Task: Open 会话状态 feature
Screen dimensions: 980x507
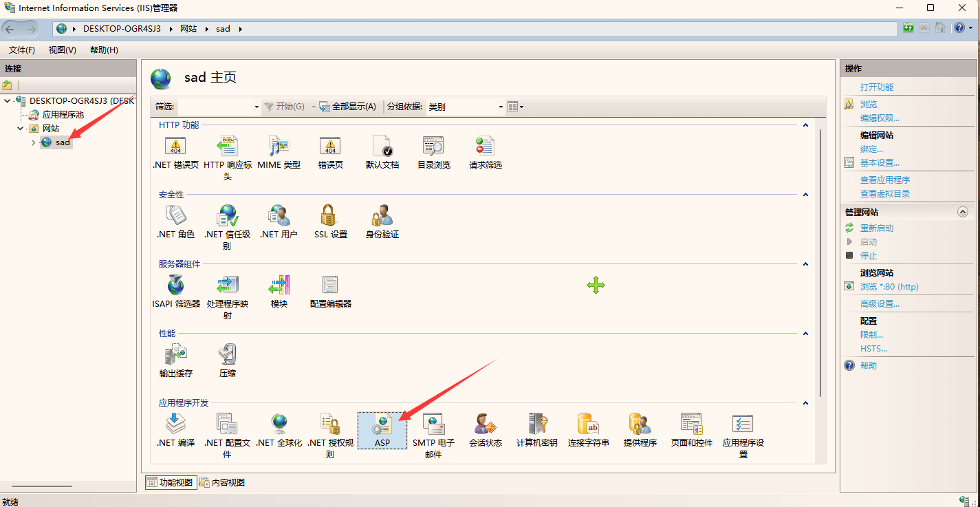Action: [486, 431]
